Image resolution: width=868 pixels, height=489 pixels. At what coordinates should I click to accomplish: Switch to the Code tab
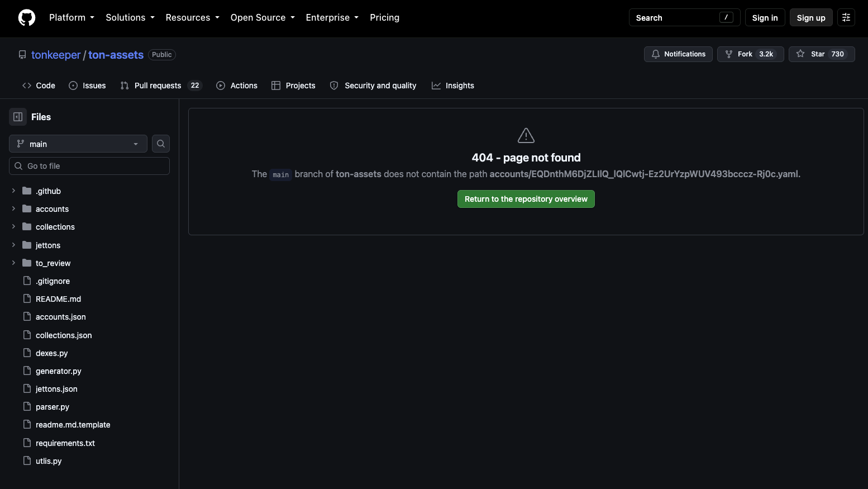click(x=39, y=86)
